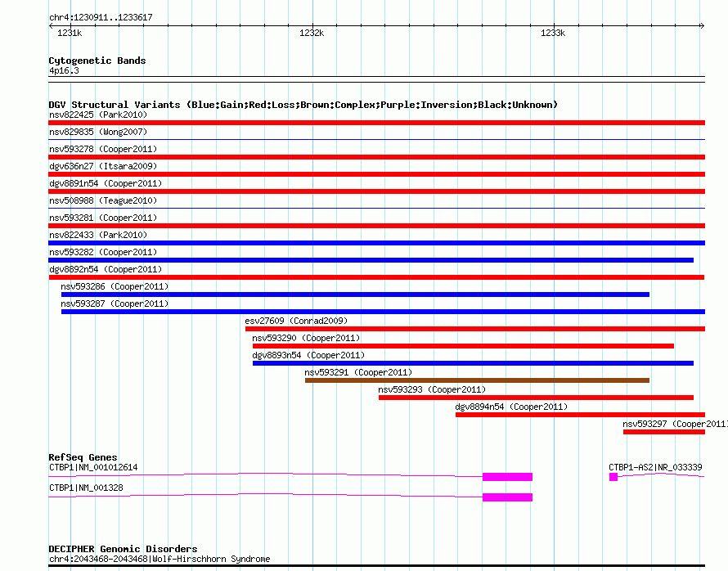Screen dimensions: 728x571
Task: Click the blue bar of nsv593286
Action: pos(355,294)
